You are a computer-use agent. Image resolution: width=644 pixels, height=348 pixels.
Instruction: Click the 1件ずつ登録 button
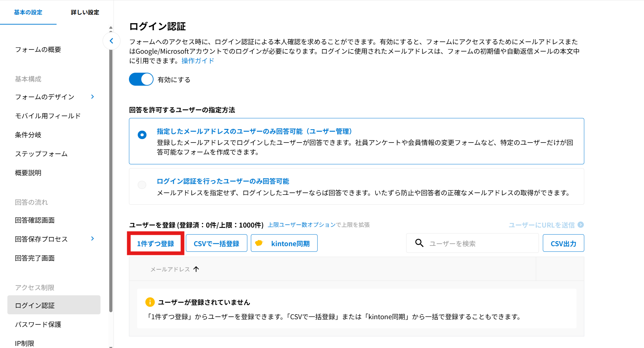pyautogui.click(x=155, y=243)
